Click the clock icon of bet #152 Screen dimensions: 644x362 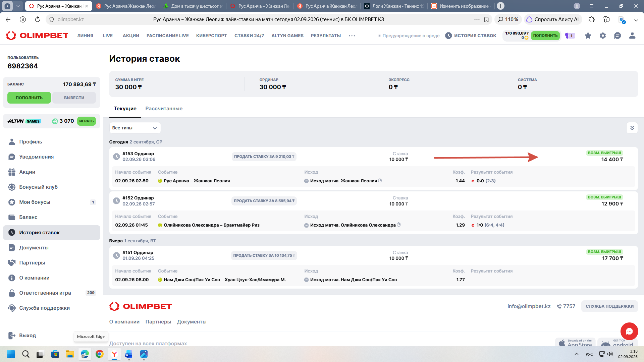(116, 201)
